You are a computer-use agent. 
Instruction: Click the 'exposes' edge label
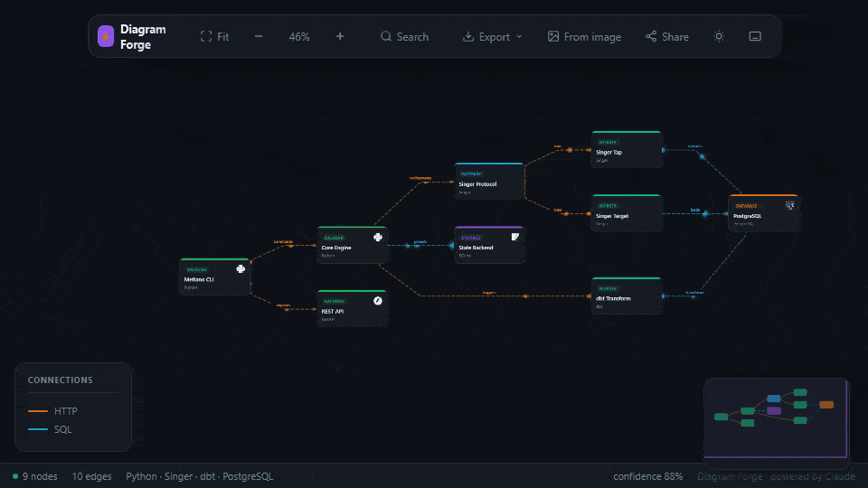pyautogui.click(x=283, y=305)
